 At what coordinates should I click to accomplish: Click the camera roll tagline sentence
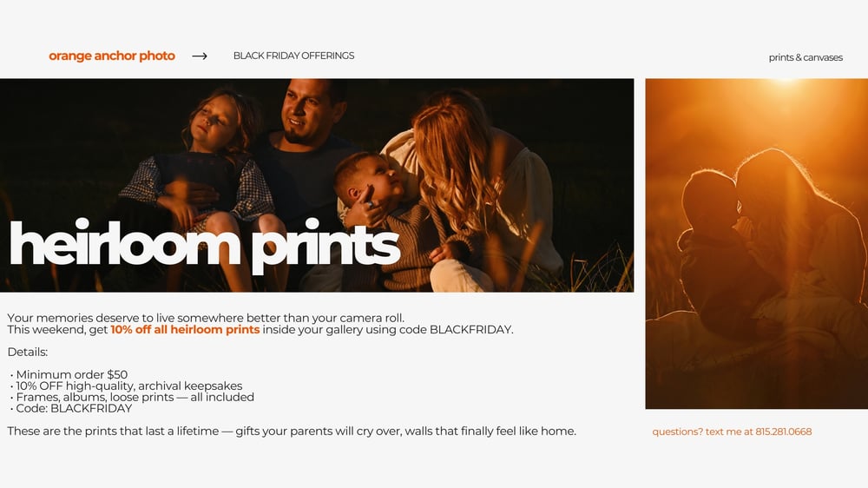tap(206, 318)
